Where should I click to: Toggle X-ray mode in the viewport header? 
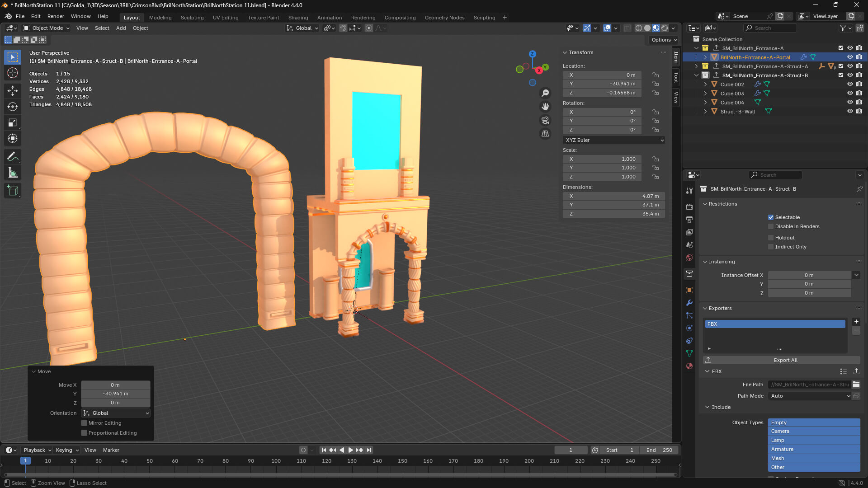[x=627, y=28]
